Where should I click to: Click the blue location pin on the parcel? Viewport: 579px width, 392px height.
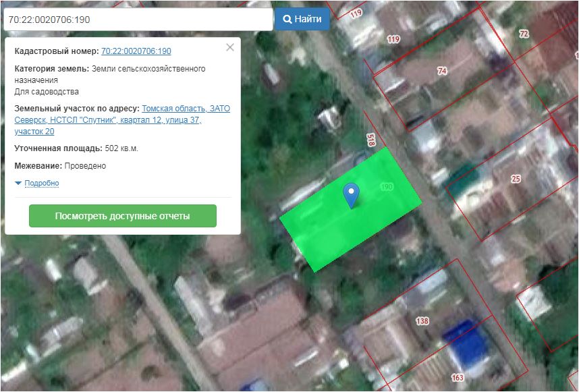coord(350,194)
